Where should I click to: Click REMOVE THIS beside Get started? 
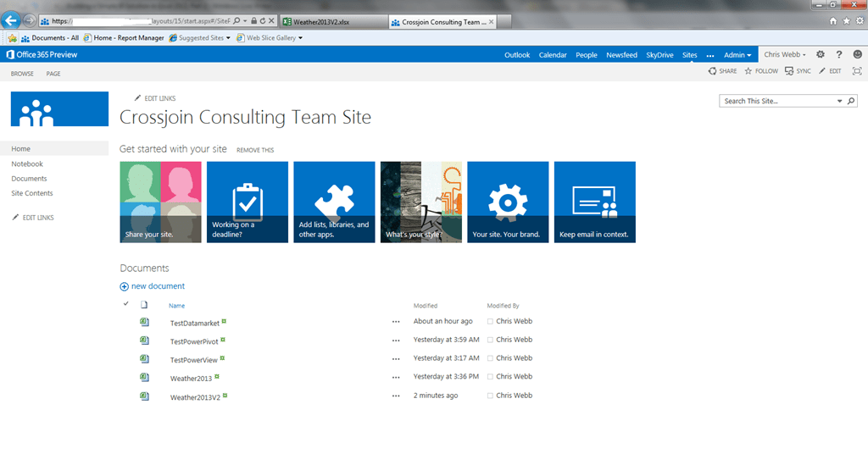[255, 150]
